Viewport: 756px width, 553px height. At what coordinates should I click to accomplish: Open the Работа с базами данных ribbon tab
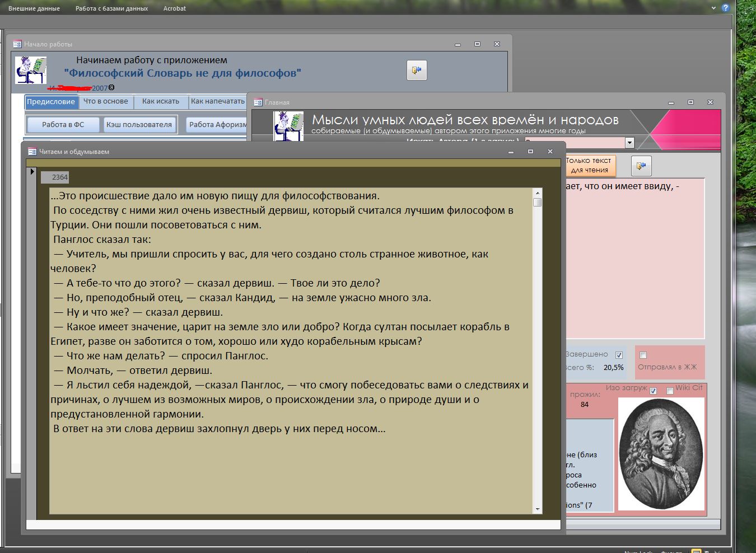[111, 8]
